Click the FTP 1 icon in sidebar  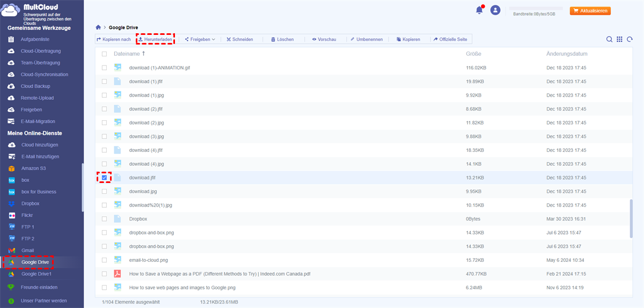11,227
